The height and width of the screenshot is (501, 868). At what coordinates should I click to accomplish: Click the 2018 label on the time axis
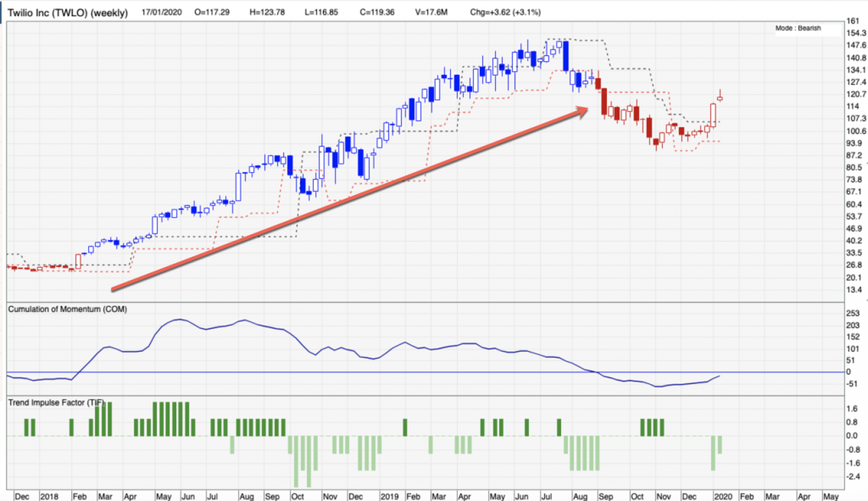49,496
